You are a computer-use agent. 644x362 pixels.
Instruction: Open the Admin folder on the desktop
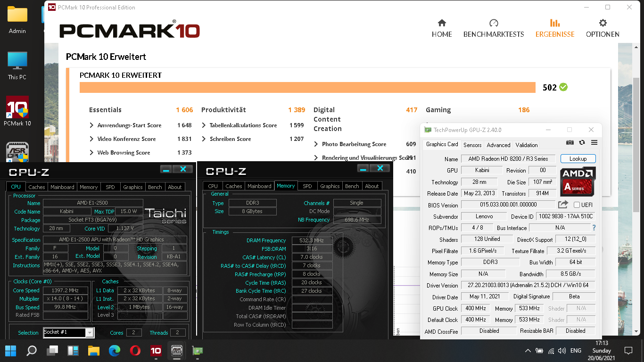17,20
